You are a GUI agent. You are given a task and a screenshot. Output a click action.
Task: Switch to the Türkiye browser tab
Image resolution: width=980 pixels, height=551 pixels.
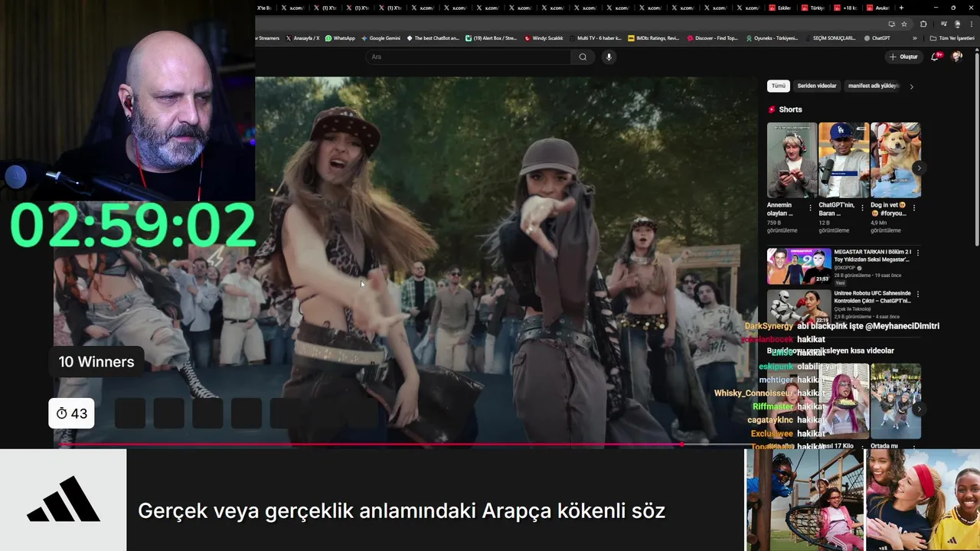[x=815, y=8]
